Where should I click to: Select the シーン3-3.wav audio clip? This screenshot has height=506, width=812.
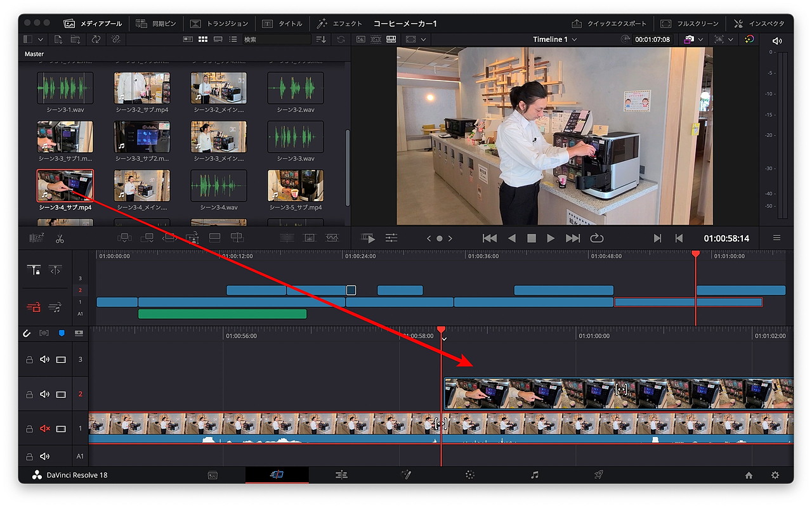point(296,137)
